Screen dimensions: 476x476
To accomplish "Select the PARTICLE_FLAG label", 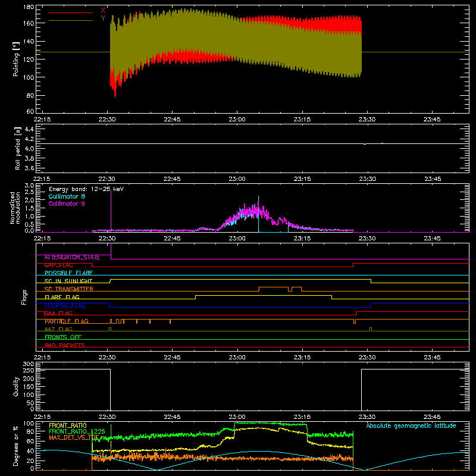I will coord(67,321).
